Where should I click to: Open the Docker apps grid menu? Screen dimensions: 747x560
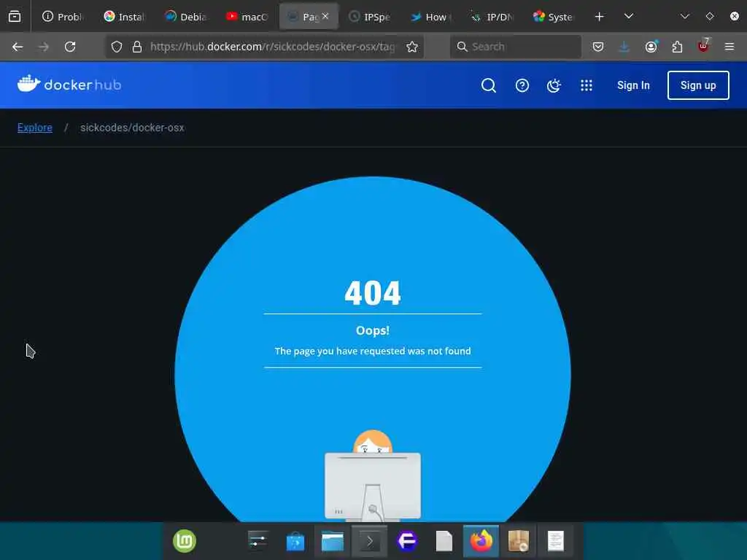pos(587,85)
